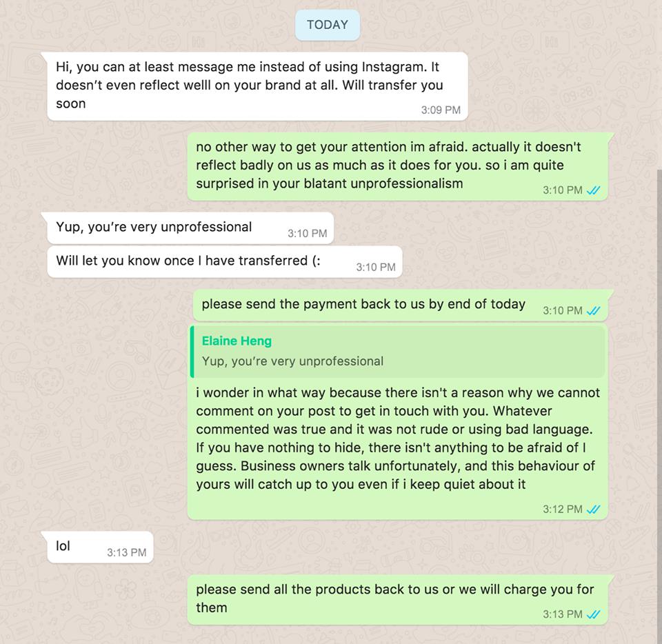Click read ticks on 'send all the products' message
Screen dimensions: 662x644
593,614
